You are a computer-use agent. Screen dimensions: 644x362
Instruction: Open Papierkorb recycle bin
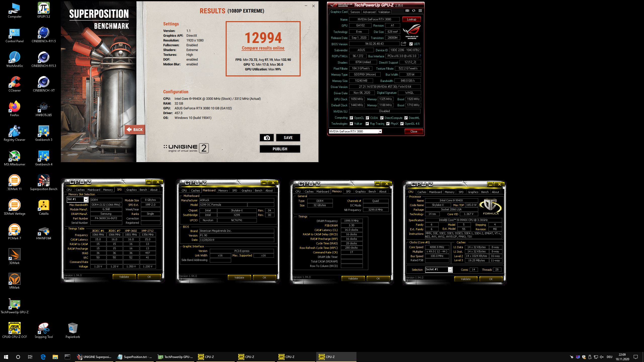tap(73, 331)
